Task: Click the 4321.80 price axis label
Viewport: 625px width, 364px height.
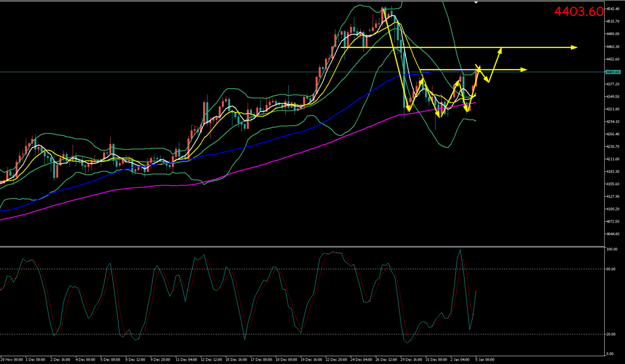Action: coord(613,109)
